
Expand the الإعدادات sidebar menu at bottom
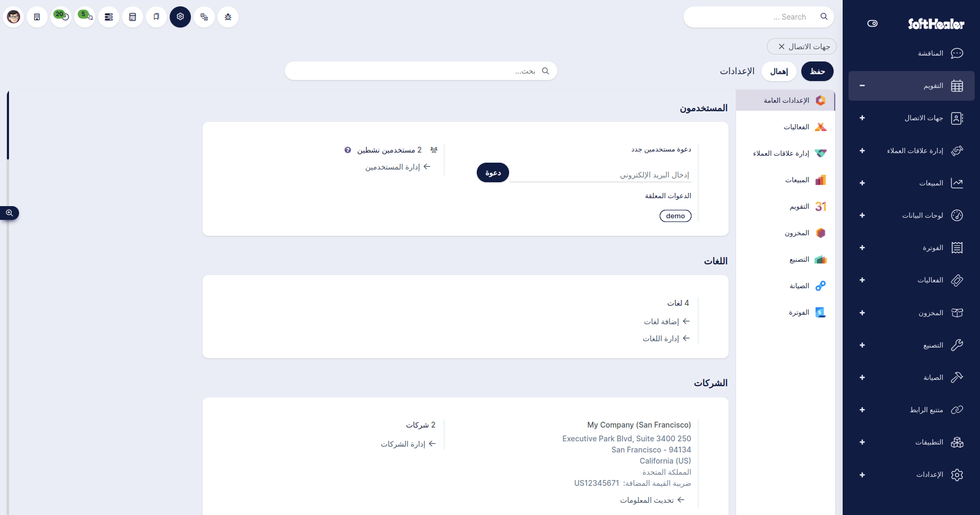[862, 475]
